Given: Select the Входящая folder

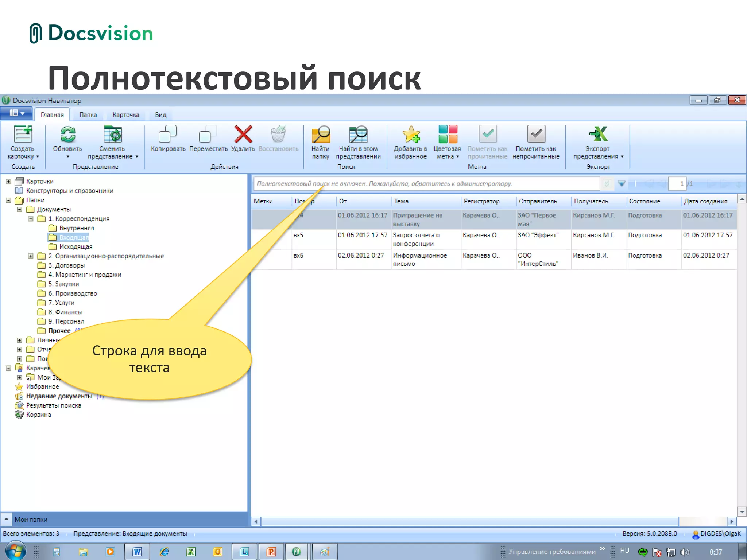Looking at the screenshot, I should coord(69,237).
